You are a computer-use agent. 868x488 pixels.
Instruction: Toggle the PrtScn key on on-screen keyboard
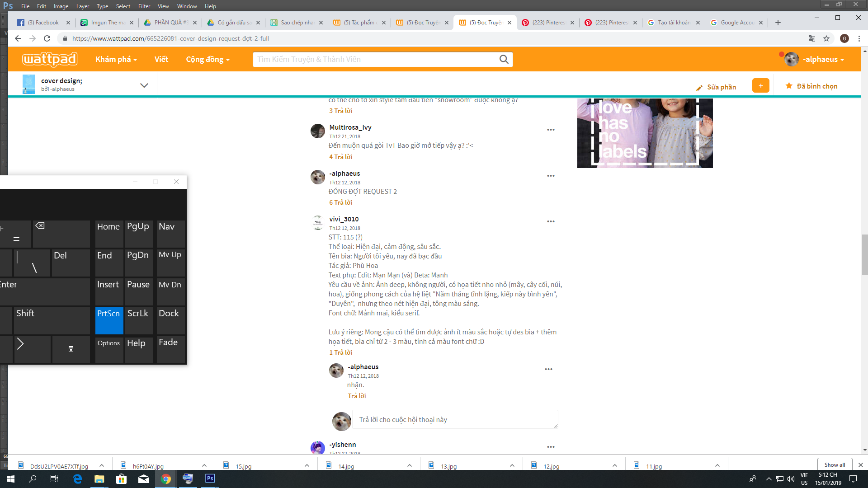point(109,320)
